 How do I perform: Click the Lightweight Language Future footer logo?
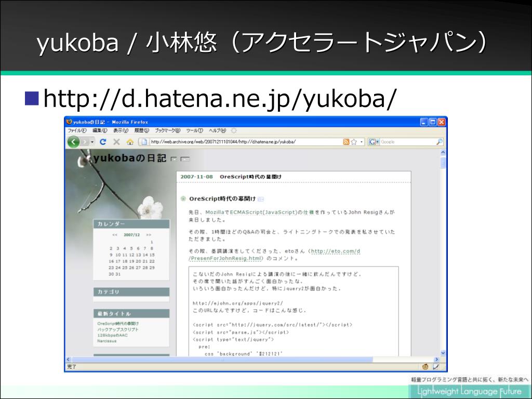[x=470, y=391]
